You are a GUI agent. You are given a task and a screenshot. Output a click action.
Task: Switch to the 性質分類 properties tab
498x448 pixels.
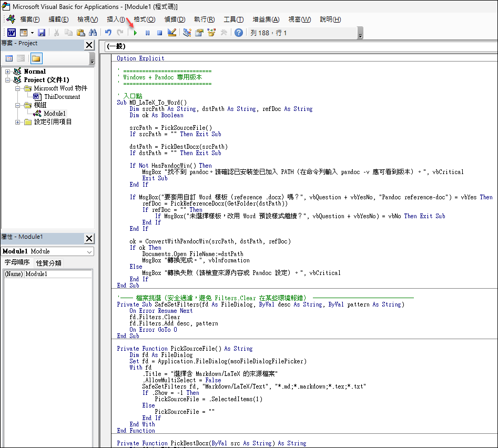[48, 263]
